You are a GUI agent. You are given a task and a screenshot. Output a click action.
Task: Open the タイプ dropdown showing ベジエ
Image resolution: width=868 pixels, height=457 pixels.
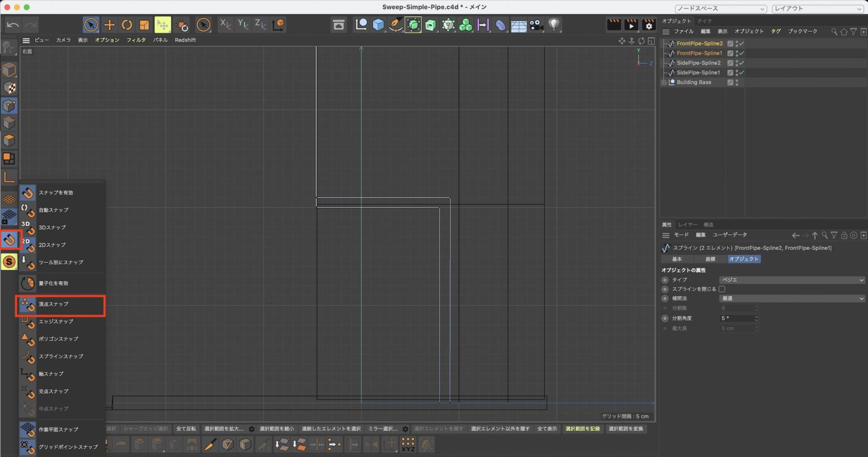click(x=791, y=280)
